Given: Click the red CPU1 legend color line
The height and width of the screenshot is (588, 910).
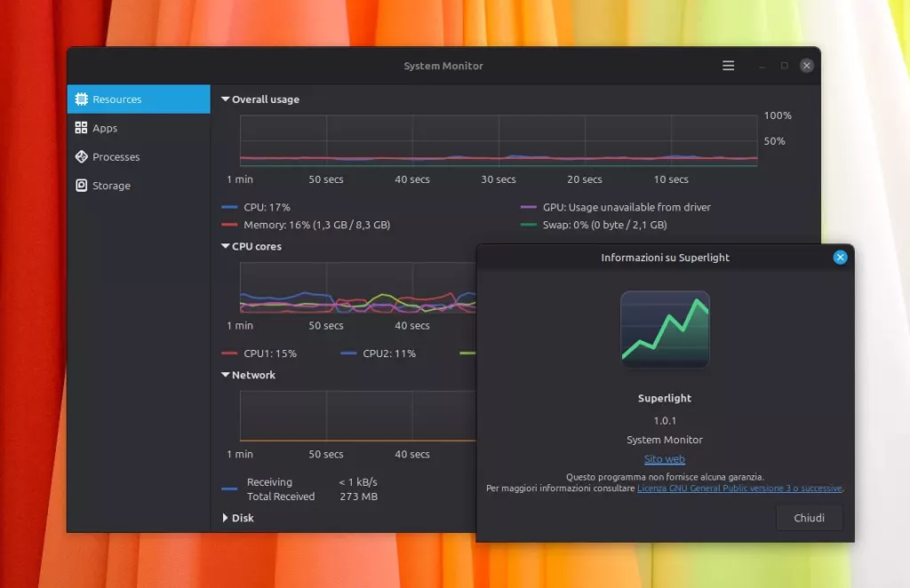Looking at the screenshot, I should click(x=229, y=354).
